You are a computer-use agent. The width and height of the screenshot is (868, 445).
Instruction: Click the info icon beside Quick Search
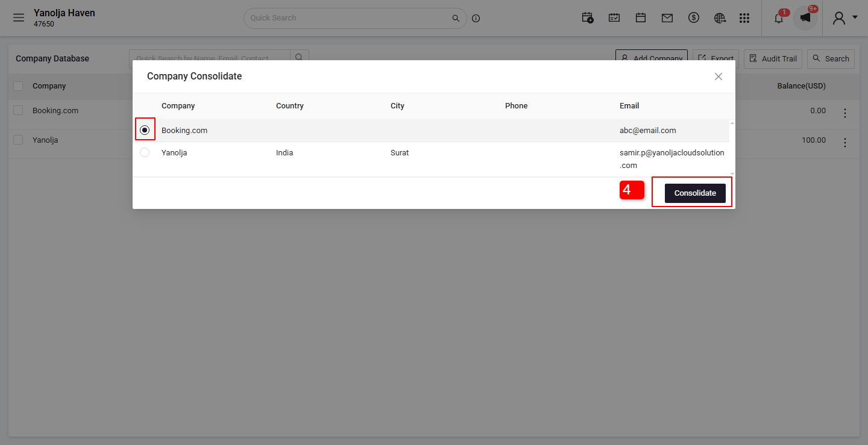pos(476,18)
